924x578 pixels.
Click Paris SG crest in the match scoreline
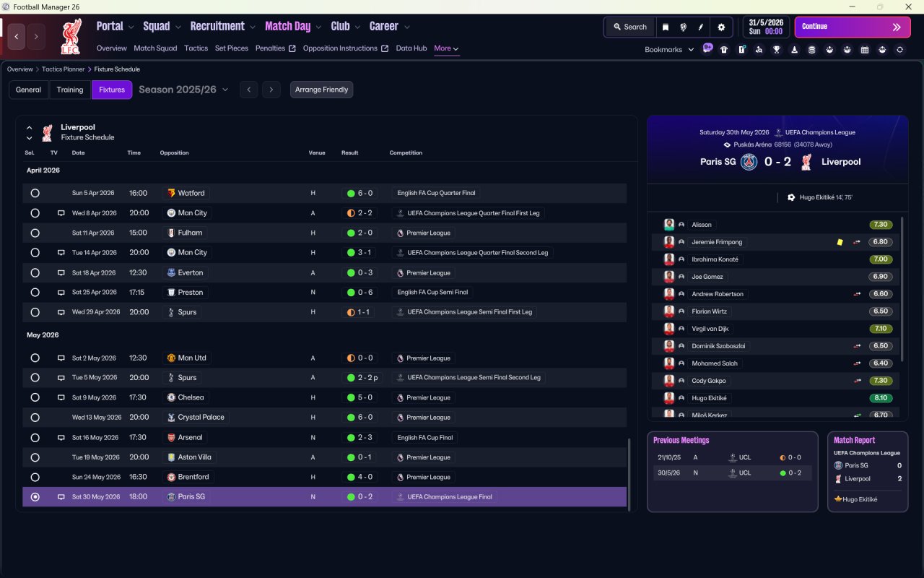coord(749,162)
